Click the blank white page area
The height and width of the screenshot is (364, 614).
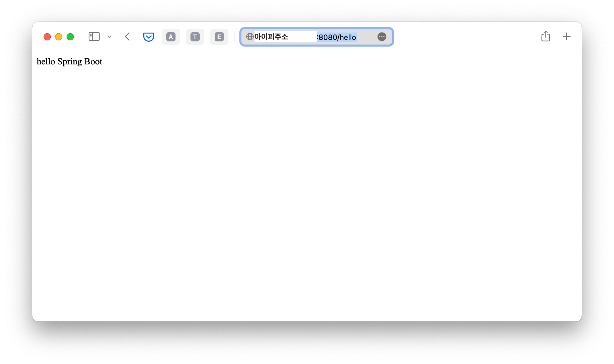(x=307, y=187)
